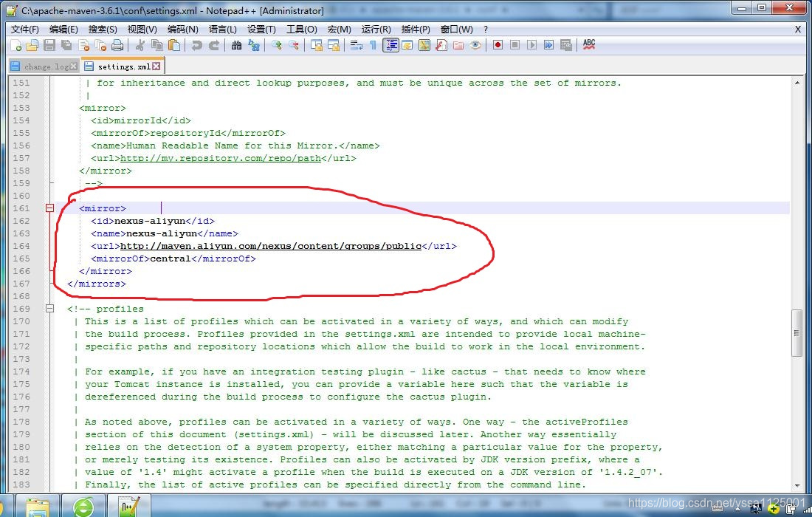Click the editor scrollbar down arrow

(797, 485)
